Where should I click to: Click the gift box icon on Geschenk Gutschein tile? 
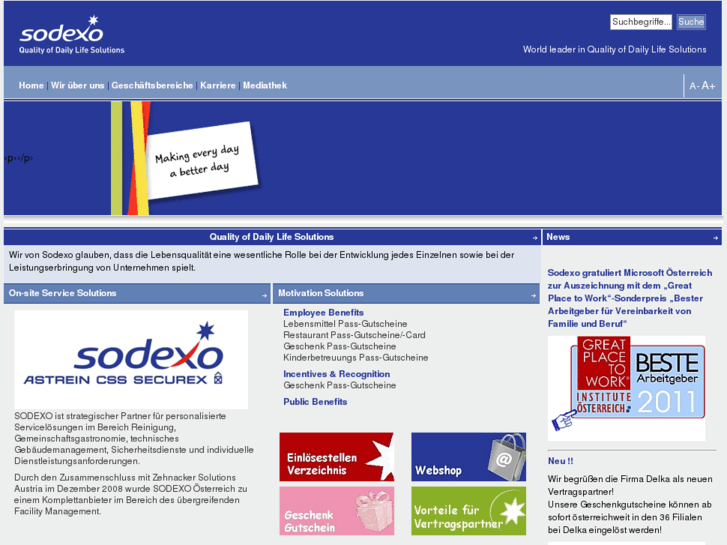(x=375, y=511)
